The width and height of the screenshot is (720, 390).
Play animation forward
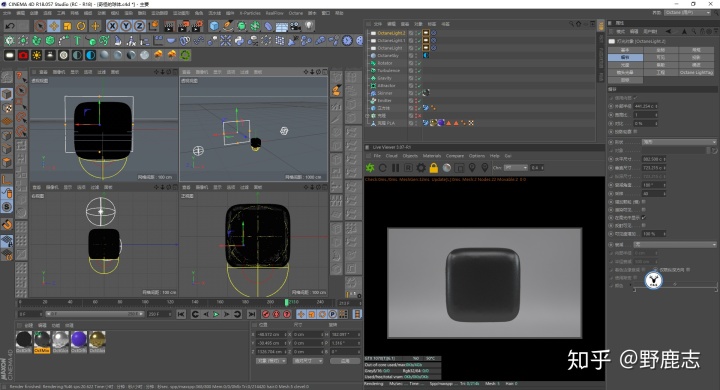(216, 314)
